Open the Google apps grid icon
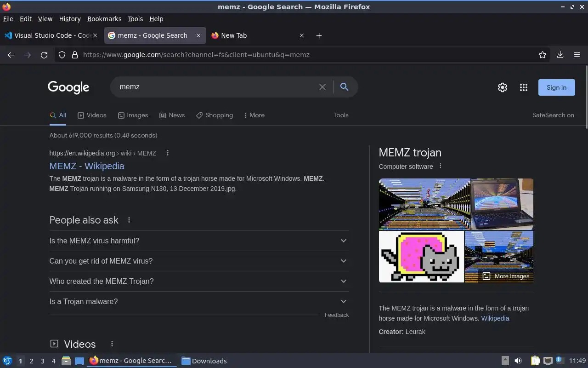 click(x=524, y=87)
